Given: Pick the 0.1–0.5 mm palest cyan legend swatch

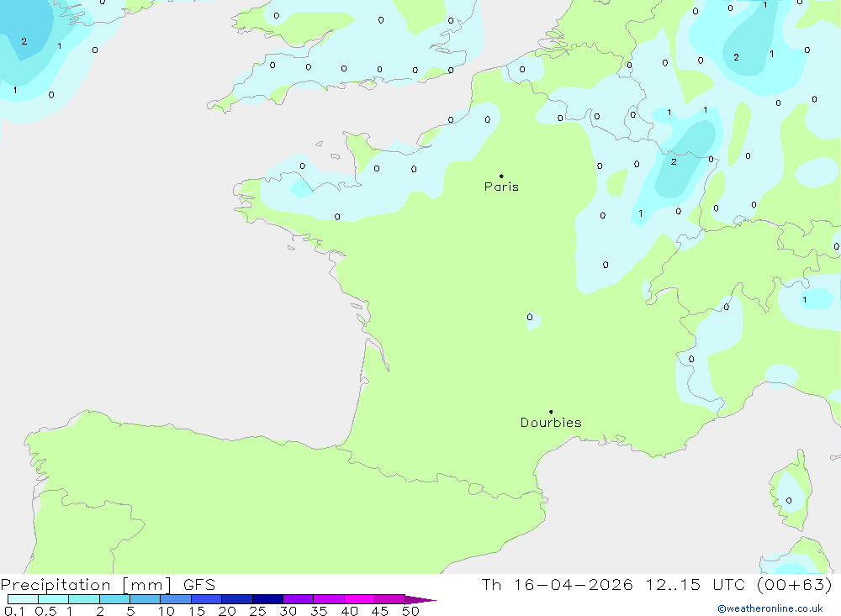Looking at the screenshot, I should point(23,599).
